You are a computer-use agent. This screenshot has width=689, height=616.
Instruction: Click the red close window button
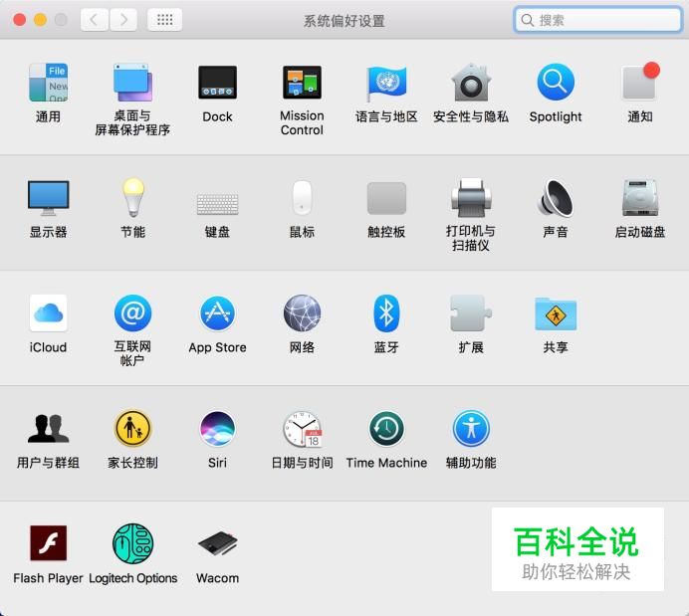point(19,20)
